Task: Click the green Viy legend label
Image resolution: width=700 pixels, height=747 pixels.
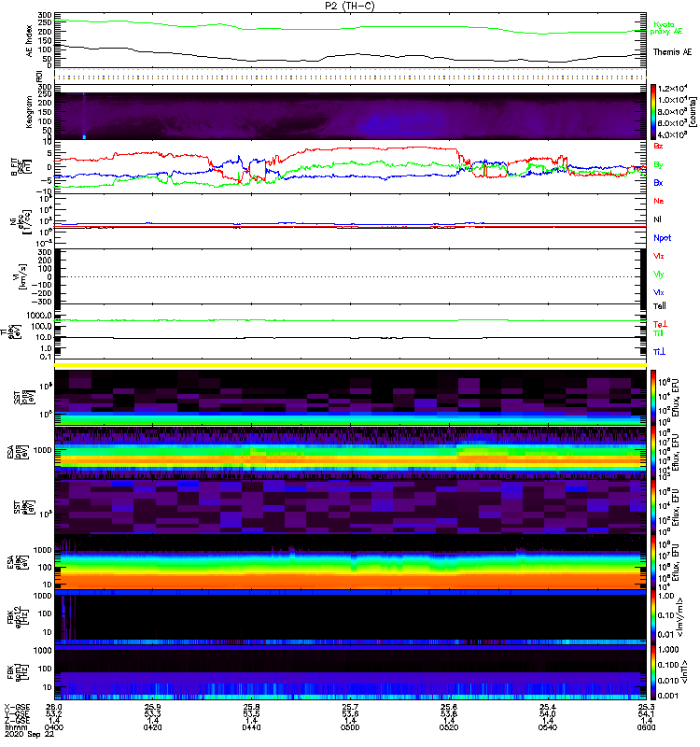Action: point(658,275)
